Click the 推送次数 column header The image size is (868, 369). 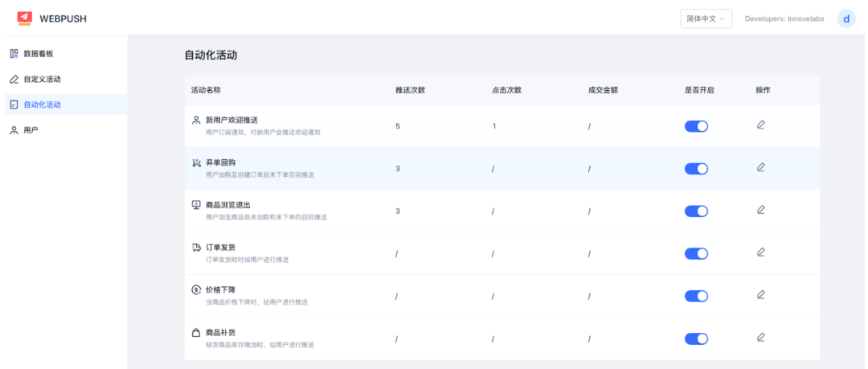410,90
